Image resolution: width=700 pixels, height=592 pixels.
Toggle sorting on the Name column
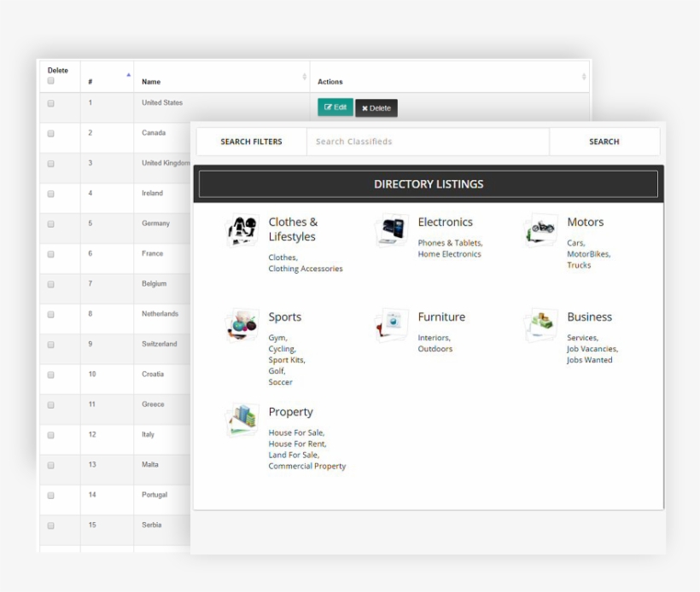tap(303, 76)
